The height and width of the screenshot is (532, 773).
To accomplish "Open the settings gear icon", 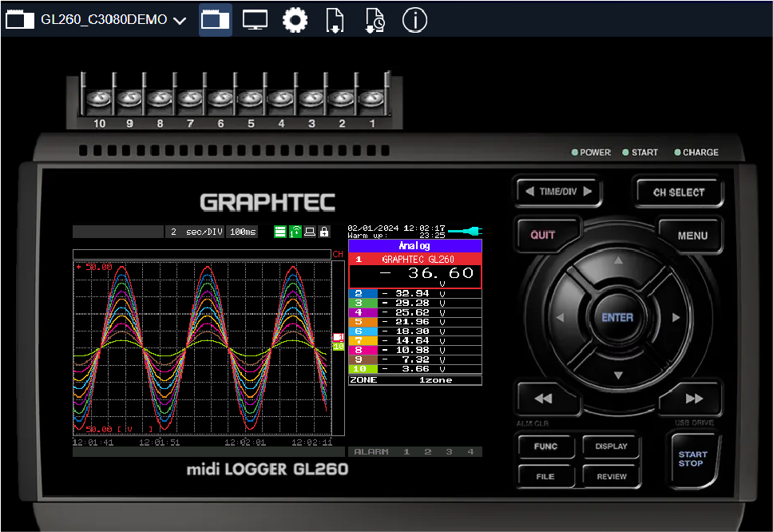I will pos(295,19).
